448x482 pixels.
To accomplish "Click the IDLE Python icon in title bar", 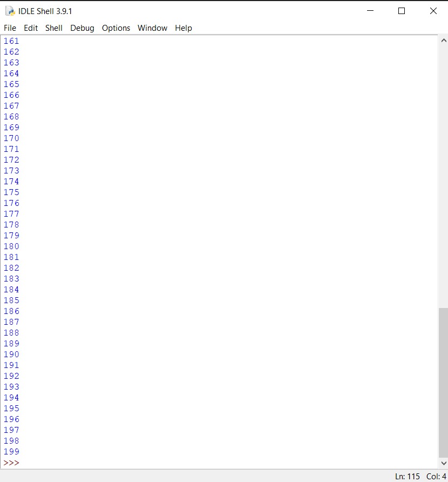I will click(x=10, y=11).
